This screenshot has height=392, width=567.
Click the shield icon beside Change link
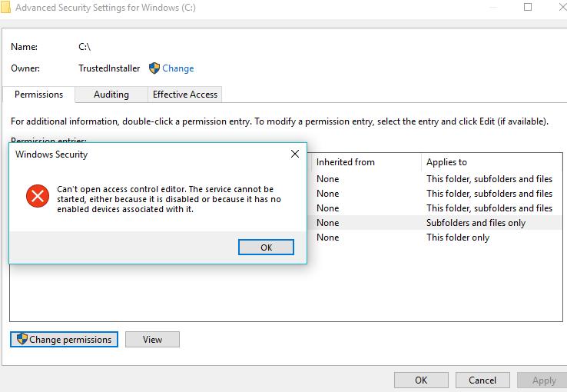pos(154,68)
